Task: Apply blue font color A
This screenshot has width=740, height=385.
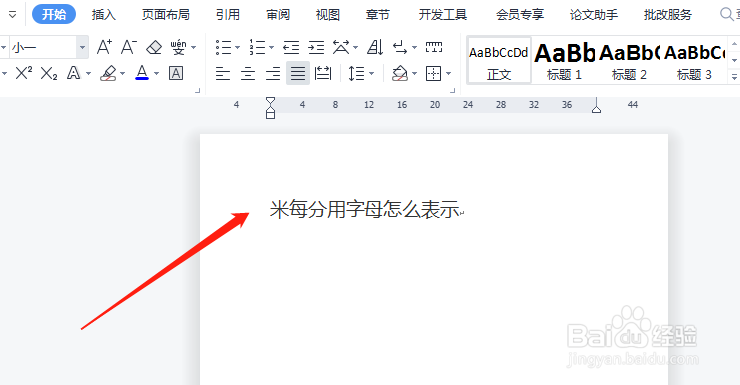Action: (142, 73)
